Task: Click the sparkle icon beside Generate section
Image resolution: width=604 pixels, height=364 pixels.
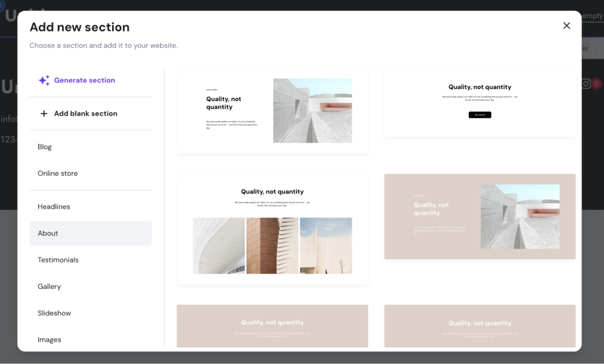Action: (x=44, y=80)
